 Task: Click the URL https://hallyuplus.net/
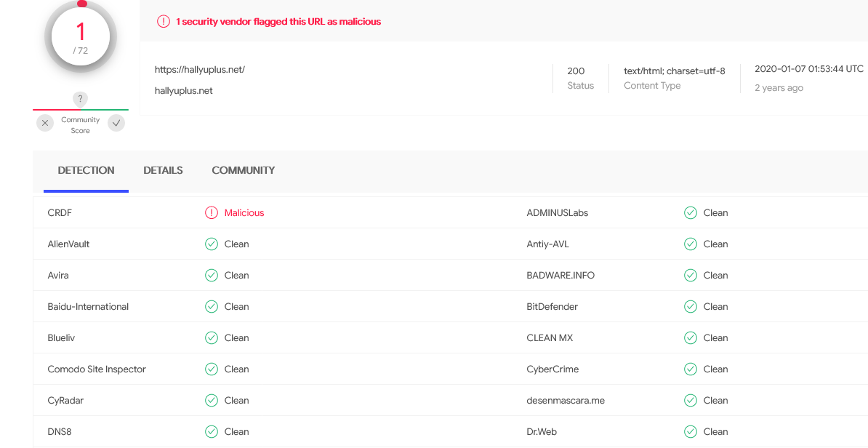200,70
